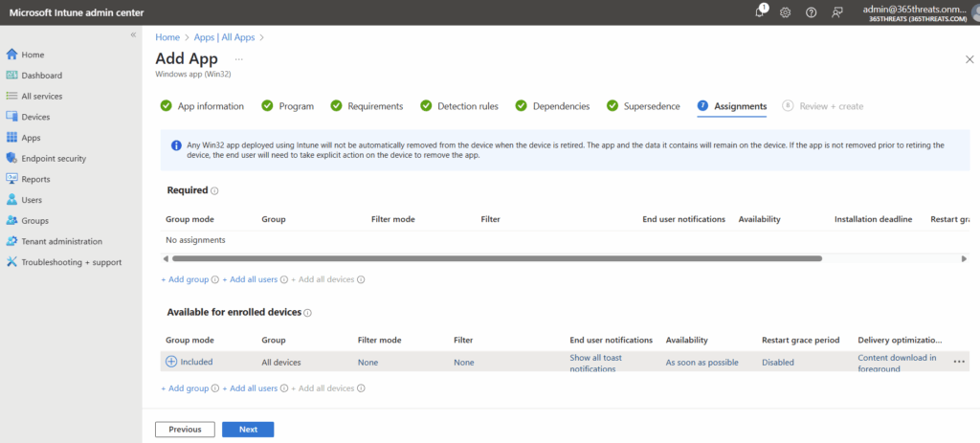Click the Included group mode toggle icon
Viewport: 980px width, 443px height.
(x=171, y=361)
